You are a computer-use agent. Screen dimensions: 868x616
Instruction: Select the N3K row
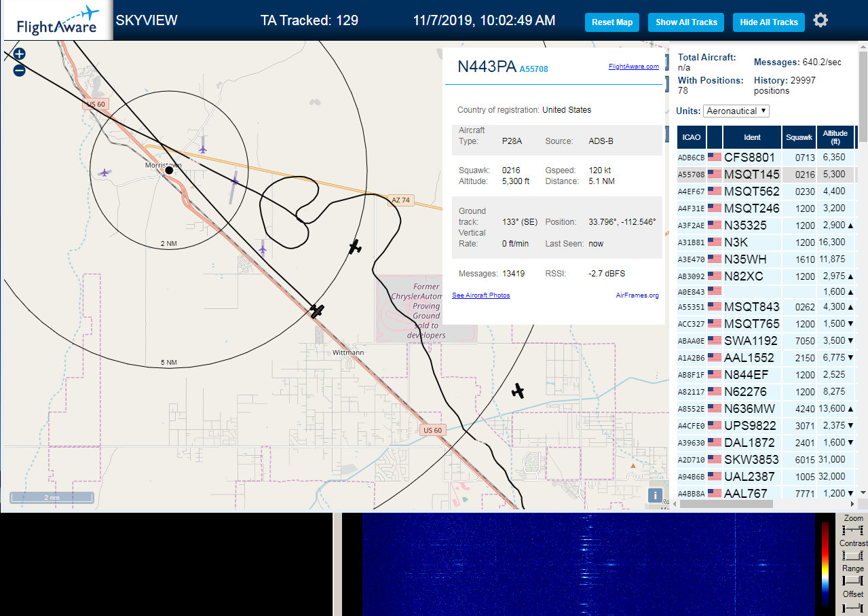[766, 242]
